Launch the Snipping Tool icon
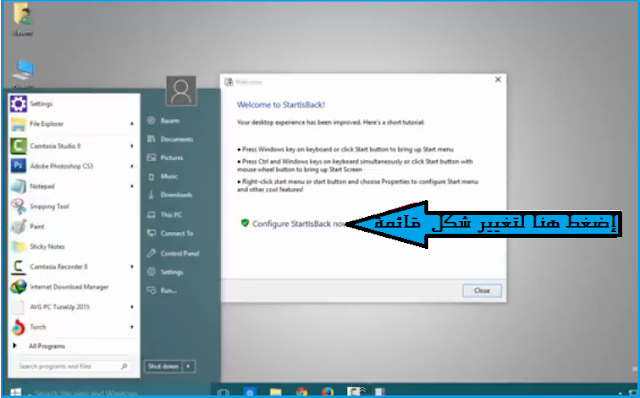 coord(19,206)
